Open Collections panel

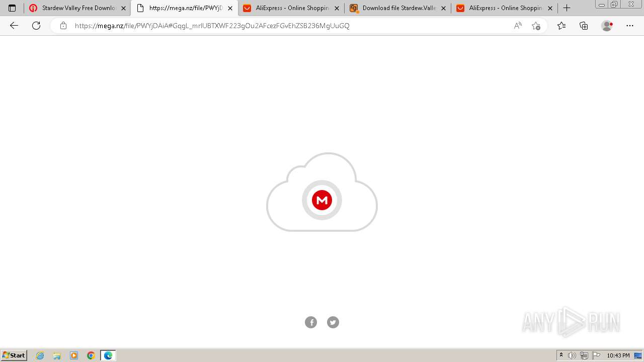point(584,26)
